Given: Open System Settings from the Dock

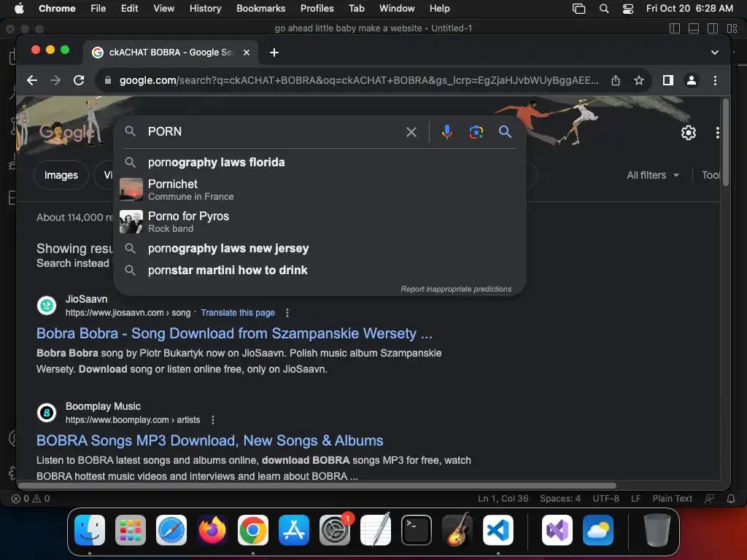Looking at the screenshot, I should (x=334, y=530).
